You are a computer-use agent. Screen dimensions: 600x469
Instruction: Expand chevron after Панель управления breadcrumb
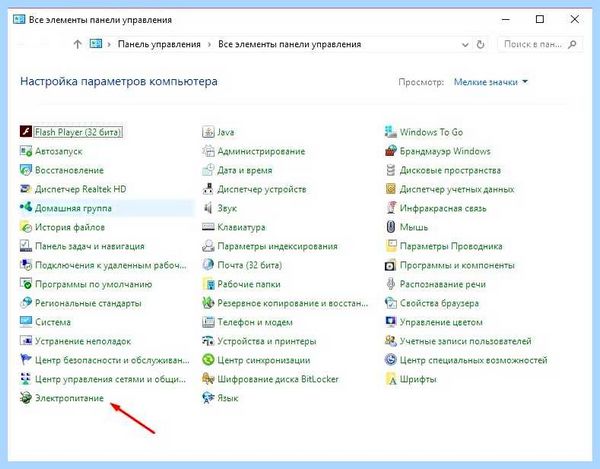point(209,44)
